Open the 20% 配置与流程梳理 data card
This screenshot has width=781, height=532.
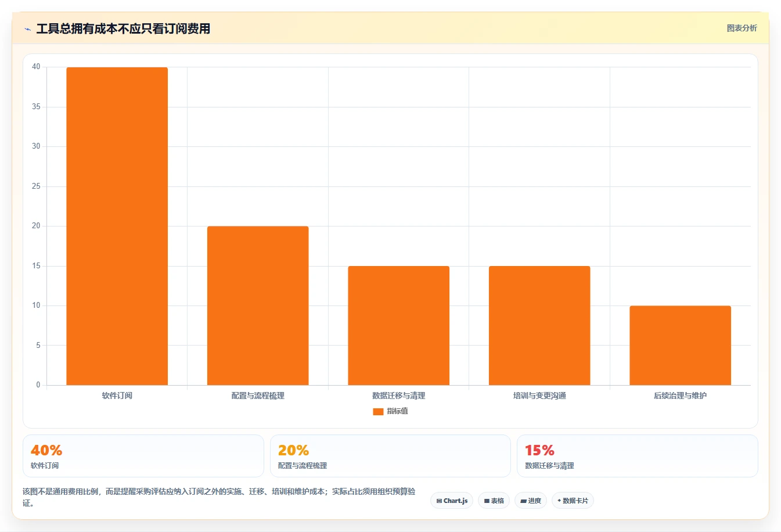tap(390, 456)
